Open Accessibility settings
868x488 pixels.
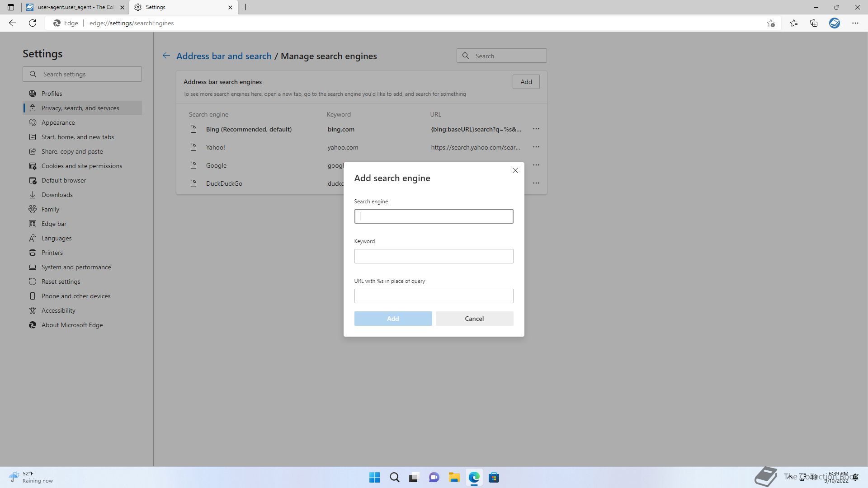pos(82,310)
